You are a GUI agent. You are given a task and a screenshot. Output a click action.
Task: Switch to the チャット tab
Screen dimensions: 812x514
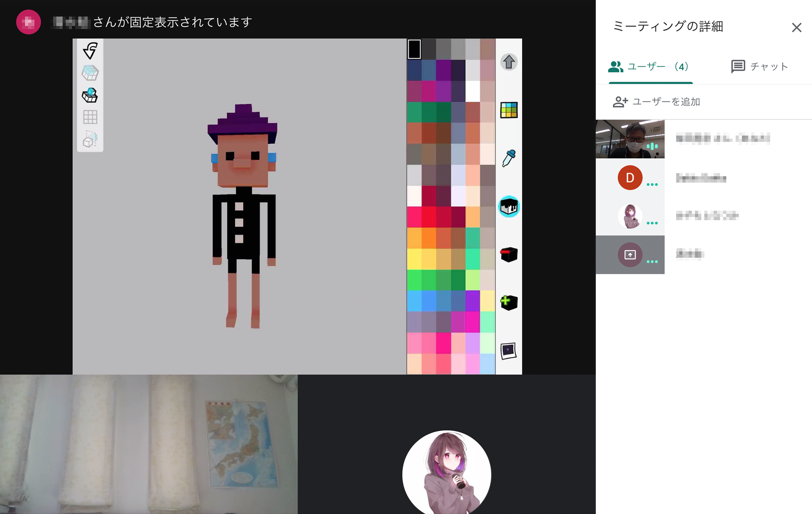pyautogui.click(x=759, y=66)
